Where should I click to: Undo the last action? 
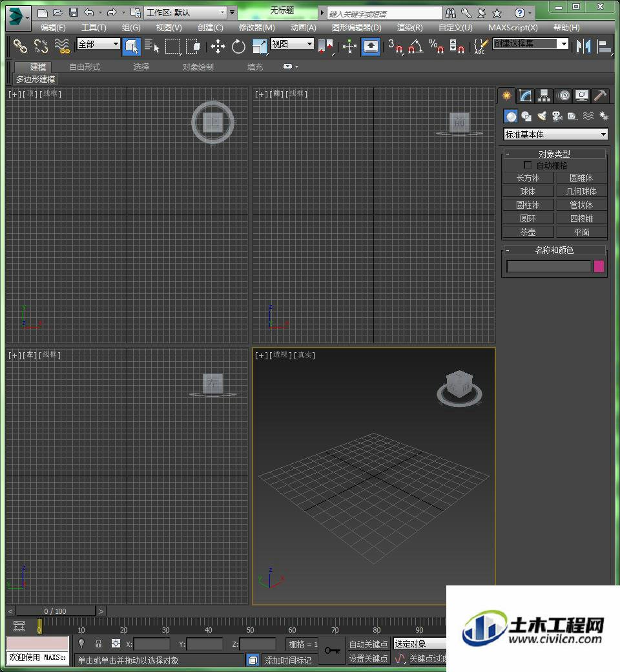tap(88, 13)
